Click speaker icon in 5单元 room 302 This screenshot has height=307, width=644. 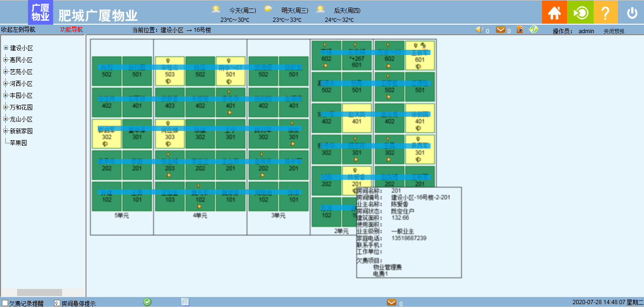pos(105,144)
